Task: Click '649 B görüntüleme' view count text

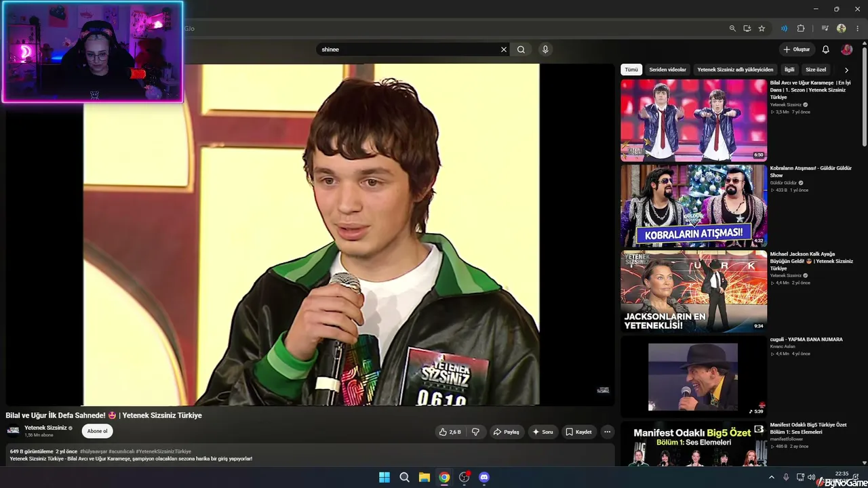Action: click(x=31, y=451)
